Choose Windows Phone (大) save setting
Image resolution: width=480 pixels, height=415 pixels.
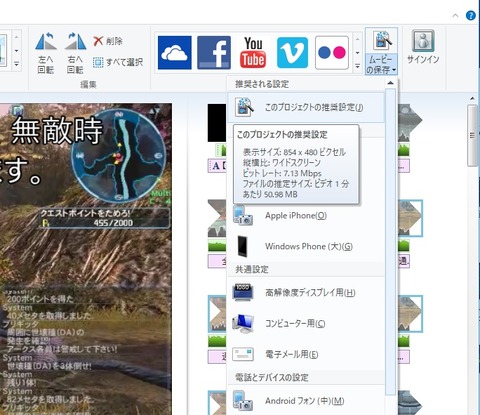tap(306, 246)
